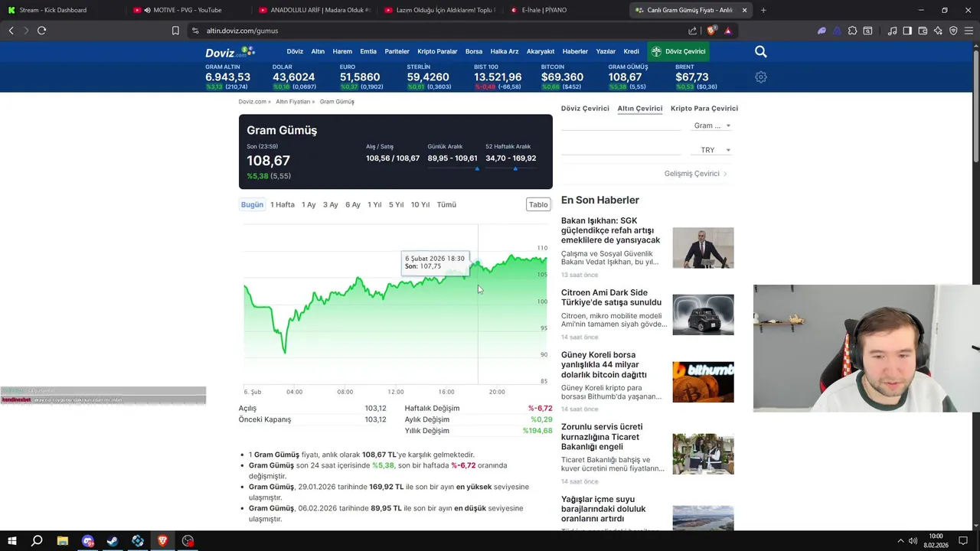Open a new browser tab

point(763,10)
